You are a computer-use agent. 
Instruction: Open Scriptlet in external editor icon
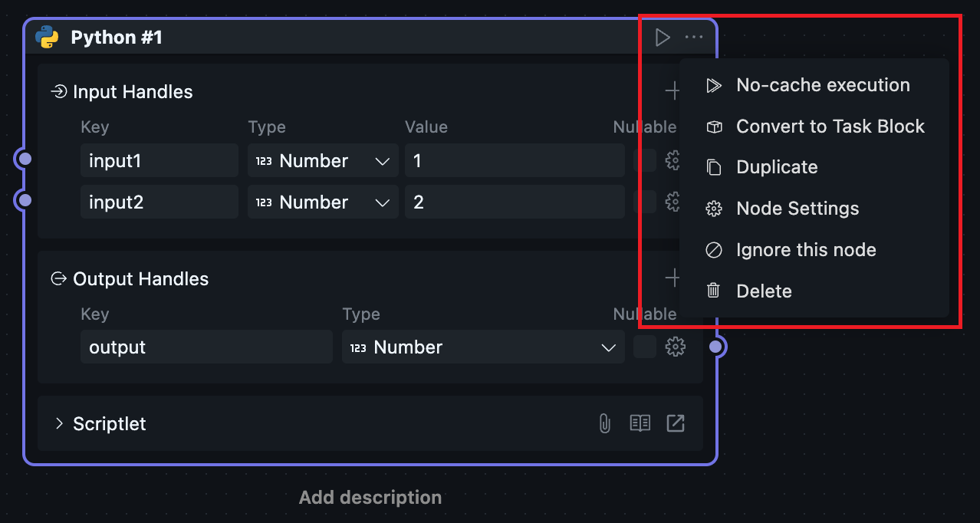tap(675, 423)
